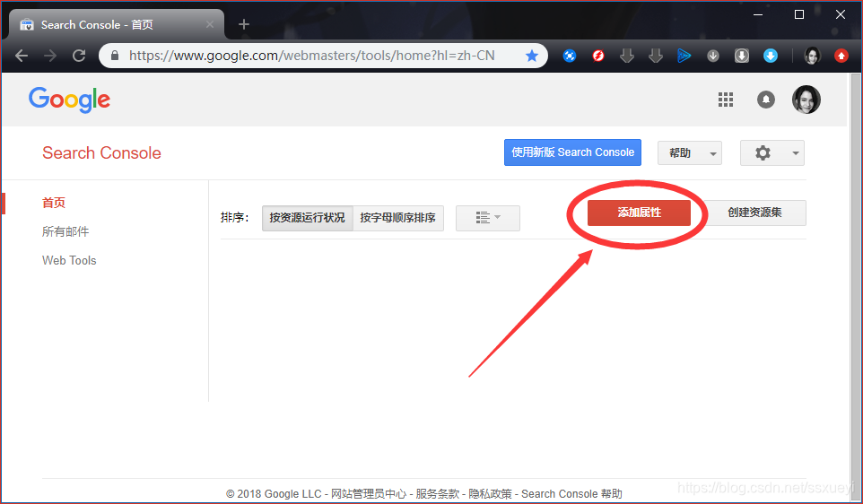The width and height of the screenshot is (863, 504).
Task: Open Google notifications bell
Action: (765, 100)
